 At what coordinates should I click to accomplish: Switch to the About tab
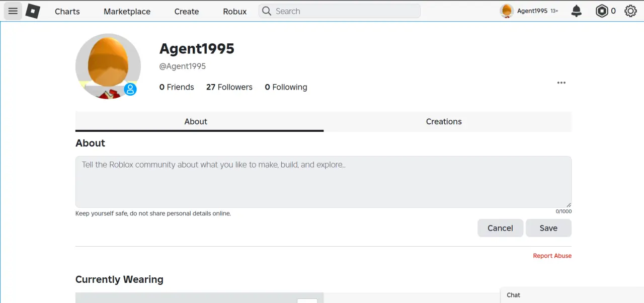coord(199,121)
